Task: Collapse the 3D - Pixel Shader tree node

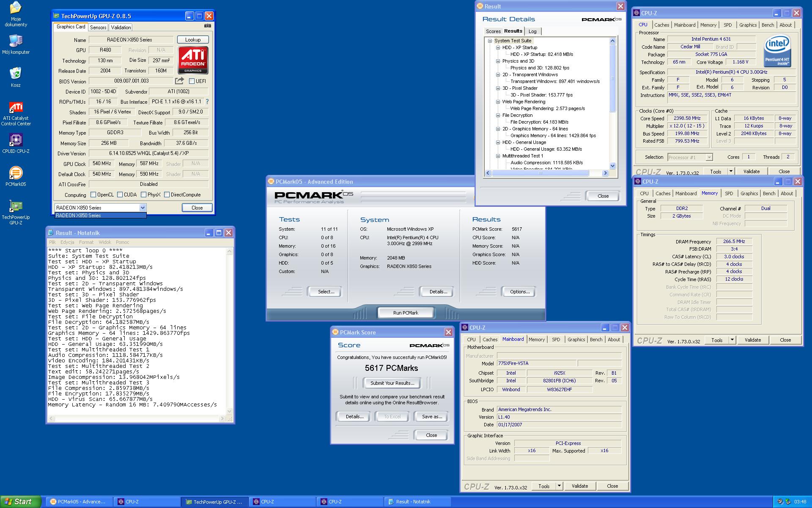Action: pyautogui.click(x=498, y=88)
